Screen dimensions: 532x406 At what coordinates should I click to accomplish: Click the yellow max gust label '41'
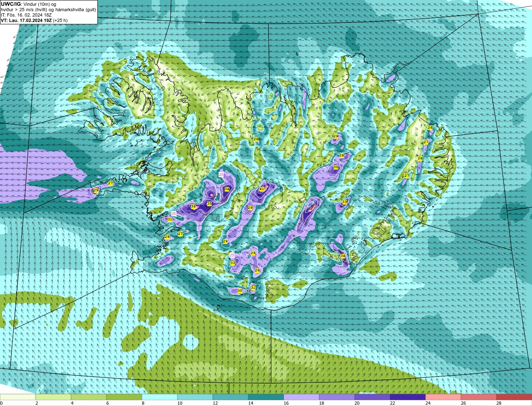click(x=261, y=189)
